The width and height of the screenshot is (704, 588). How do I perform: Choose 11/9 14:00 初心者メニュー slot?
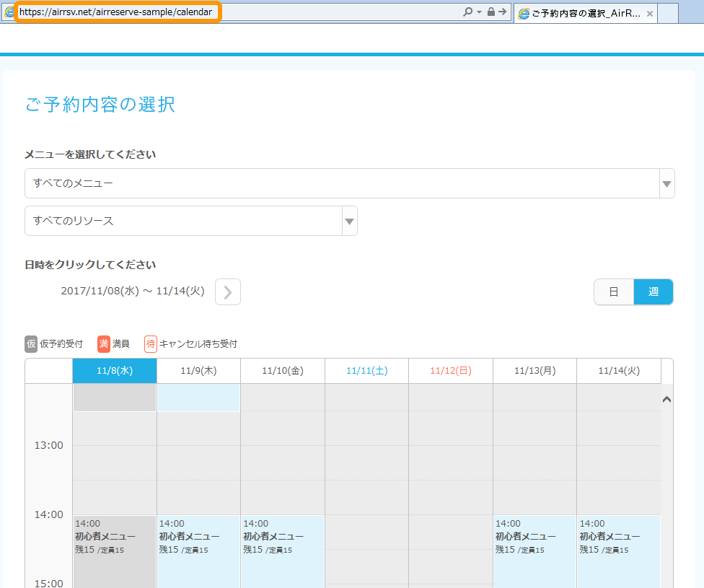[198, 552]
